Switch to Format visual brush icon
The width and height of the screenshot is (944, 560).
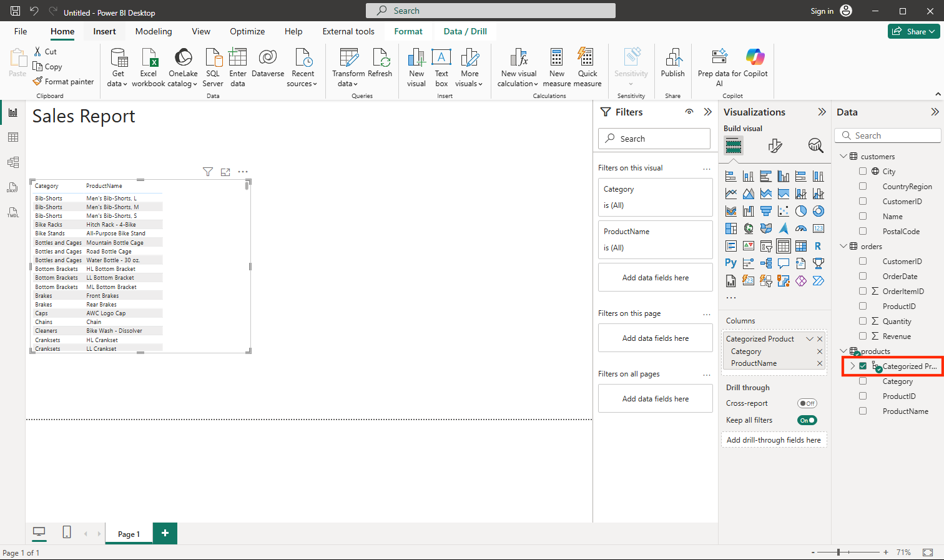pyautogui.click(x=775, y=145)
